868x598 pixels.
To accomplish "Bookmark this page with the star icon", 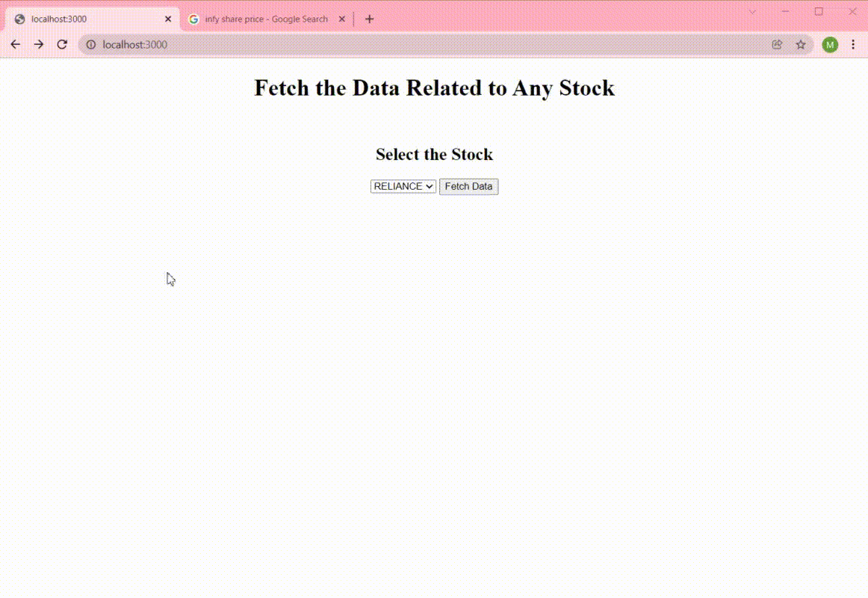I will click(801, 44).
